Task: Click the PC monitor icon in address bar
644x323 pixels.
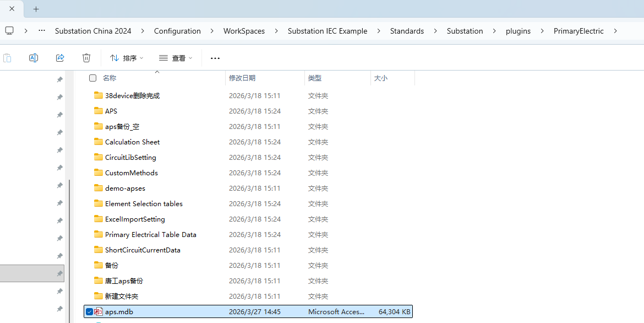Action: tap(9, 31)
